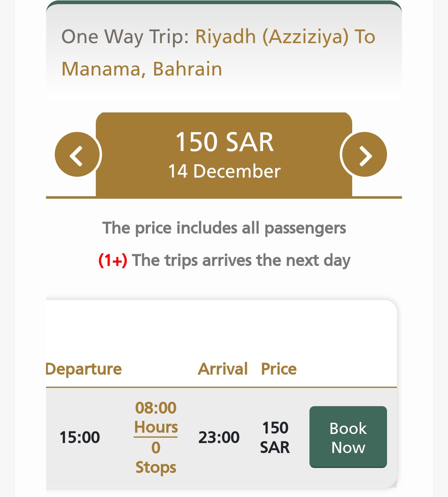This screenshot has height=497, width=448.
Task: Advance to the next date with right arrow
Action: pyautogui.click(x=364, y=155)
